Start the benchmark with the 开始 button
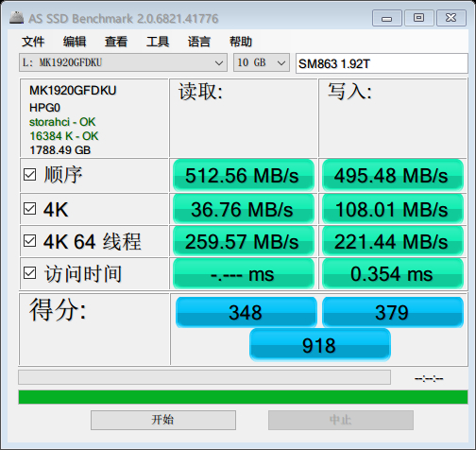The width and height of the screenshot is (476, 450). coord(163,420)
